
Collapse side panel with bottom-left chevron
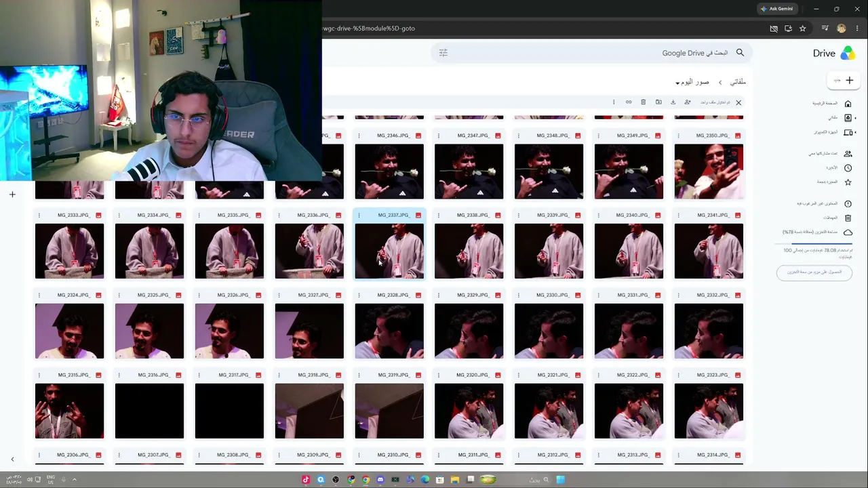tap(12, 460)
